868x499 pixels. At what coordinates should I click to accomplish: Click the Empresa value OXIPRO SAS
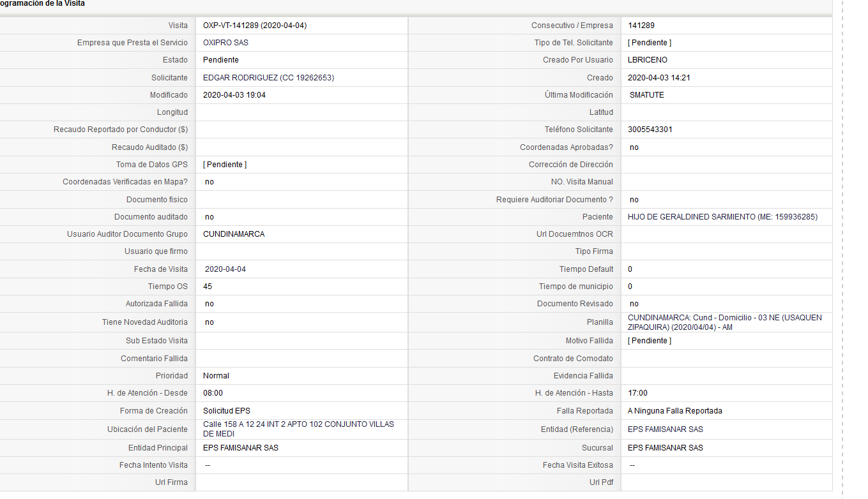pos(225,43)
